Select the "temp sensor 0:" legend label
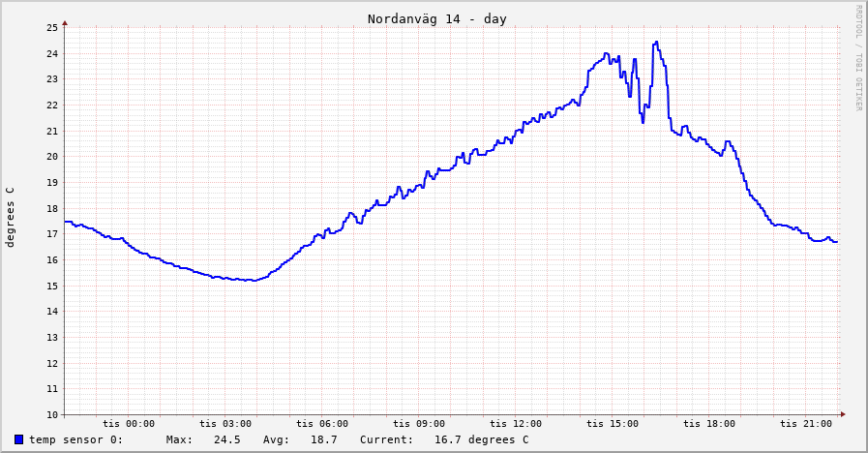The width and height of the screenshot is (868, 453). pyautogui.click(x=75, y=439)
